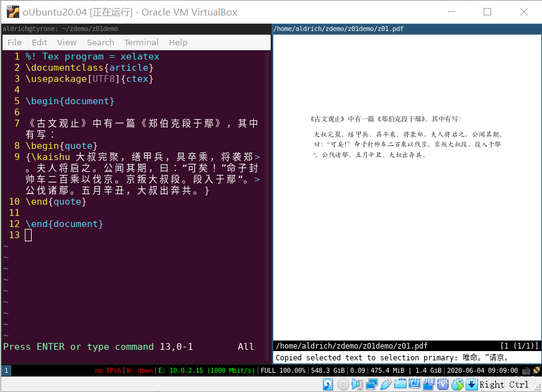Click the VirtualBox window resize grip
The width and height of the screenshot is (542, 392).
(537, 388)
